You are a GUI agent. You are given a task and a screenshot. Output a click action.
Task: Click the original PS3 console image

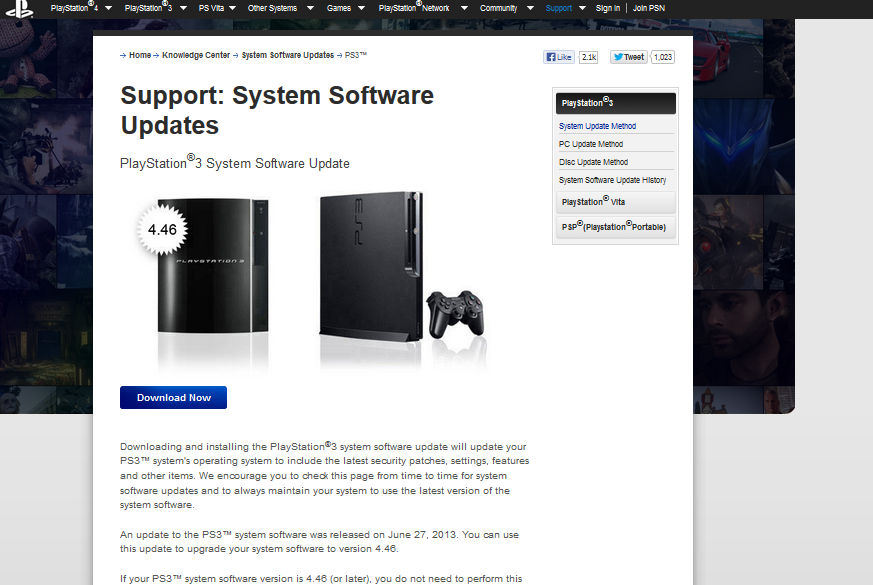pos(213,266)
